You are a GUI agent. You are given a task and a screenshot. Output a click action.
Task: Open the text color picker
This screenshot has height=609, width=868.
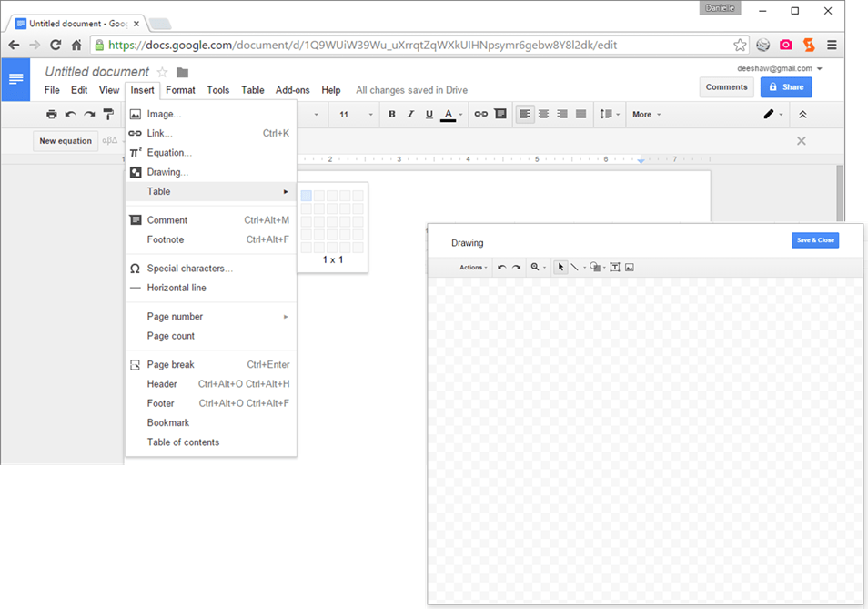pos(449,114)
